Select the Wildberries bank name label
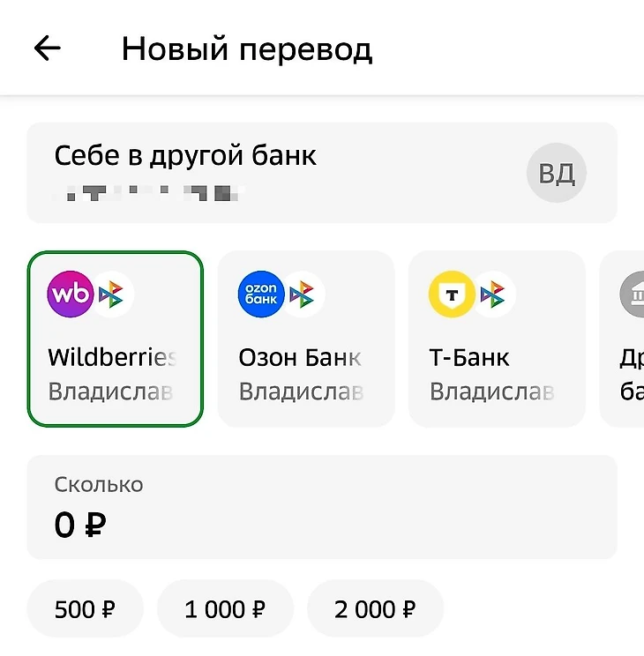 click(112, 357)
